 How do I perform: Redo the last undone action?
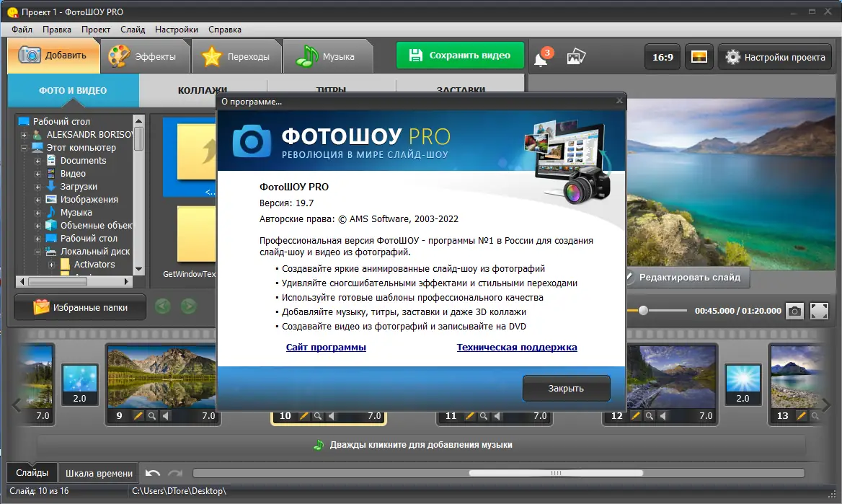175,474
